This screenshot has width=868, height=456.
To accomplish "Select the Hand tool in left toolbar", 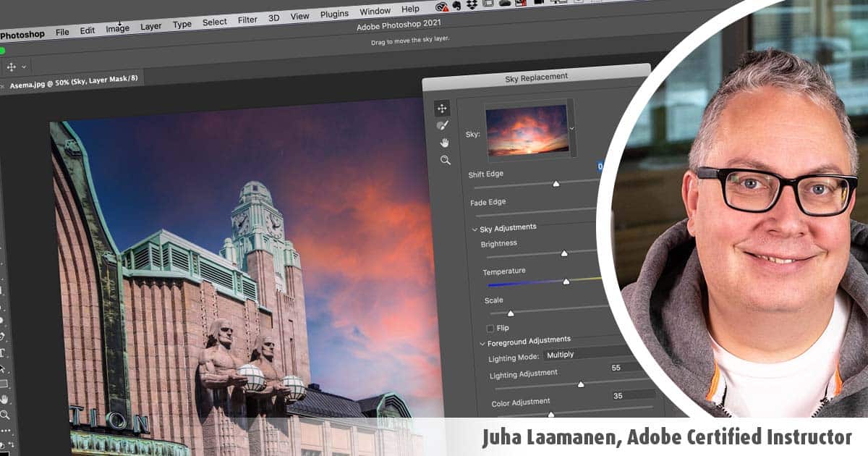I will pos(4,399).
